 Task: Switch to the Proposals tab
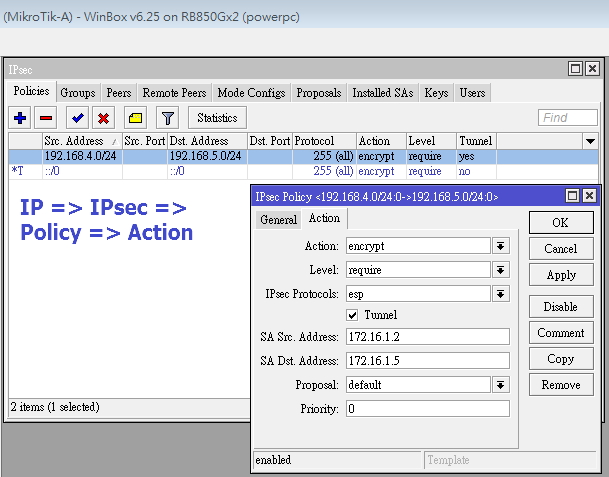pos(319,93)
